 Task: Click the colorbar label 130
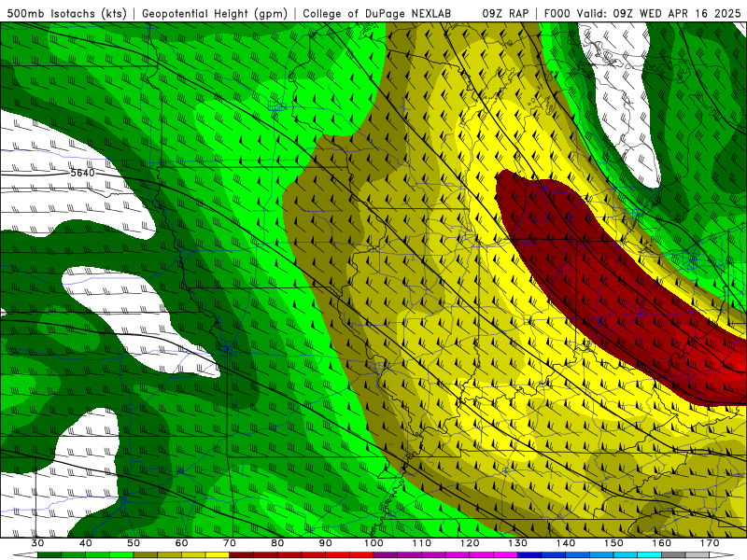[x=518, y=543]
